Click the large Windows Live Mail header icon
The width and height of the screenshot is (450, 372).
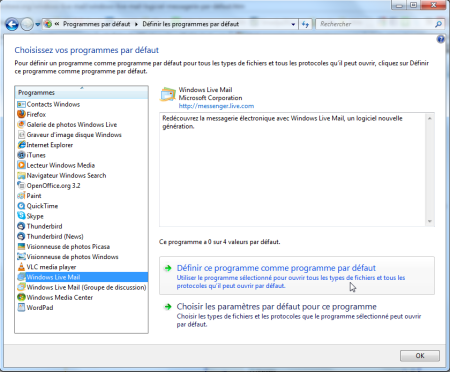(x=168, y=95)
